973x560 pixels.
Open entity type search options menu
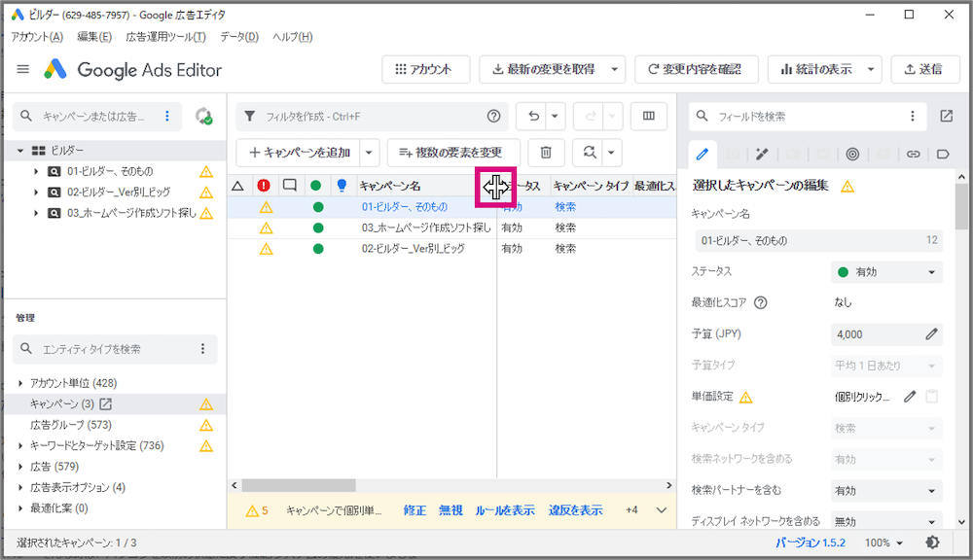[x=202, y=349]
